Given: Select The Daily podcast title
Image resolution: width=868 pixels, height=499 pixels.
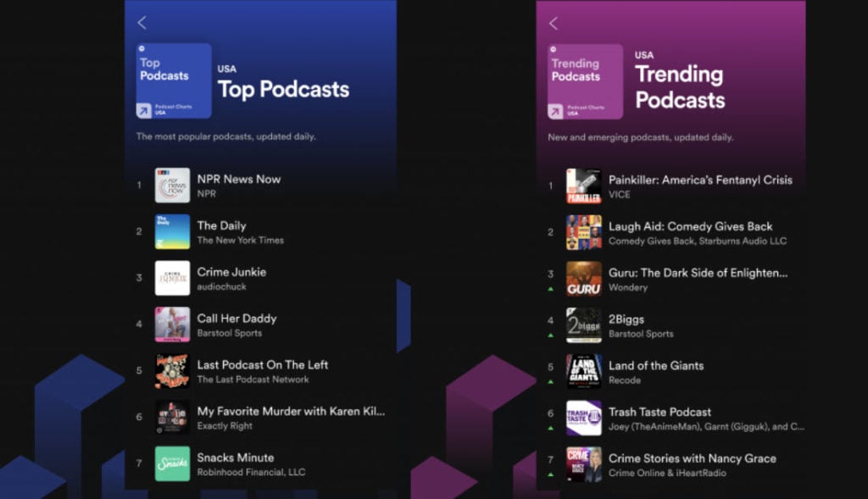Looking at the screenshot, I should tap(221, 225).
